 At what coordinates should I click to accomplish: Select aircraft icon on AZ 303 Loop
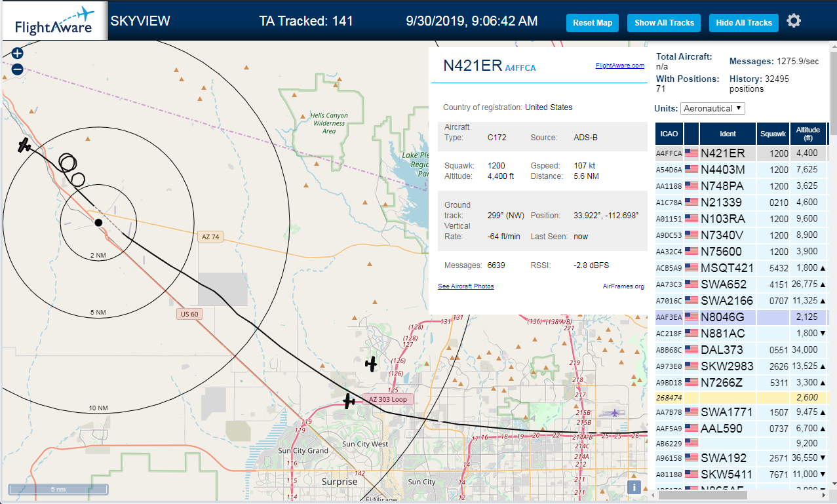(x=349, y=400)
